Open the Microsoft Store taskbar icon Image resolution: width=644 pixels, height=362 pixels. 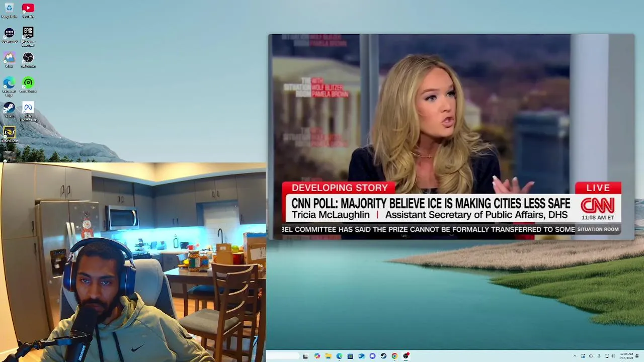pyautogui.click(x=351, y=356)
